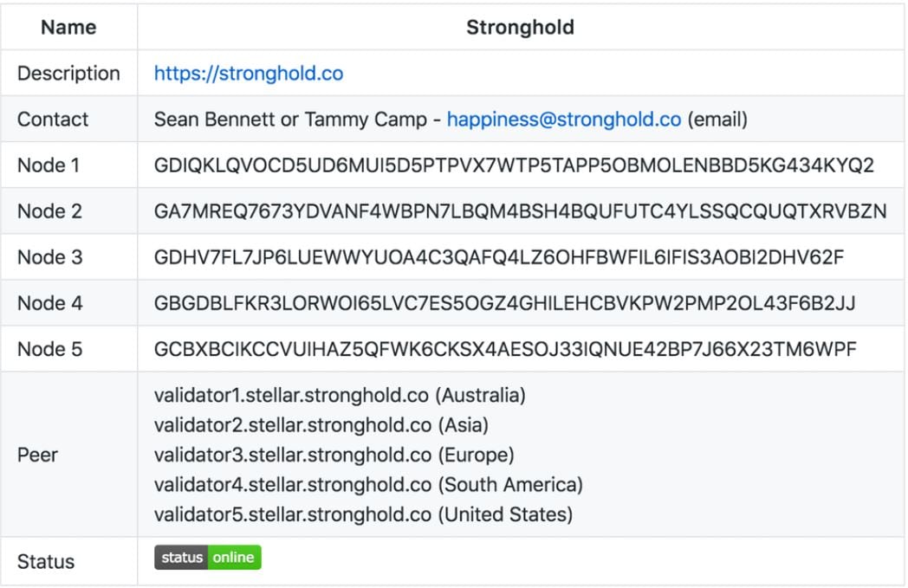The width and height of the screenshot is (908, 588).
Task: Click the Node 5 public key
Action: pyautogui.click(x=505, y=349)
